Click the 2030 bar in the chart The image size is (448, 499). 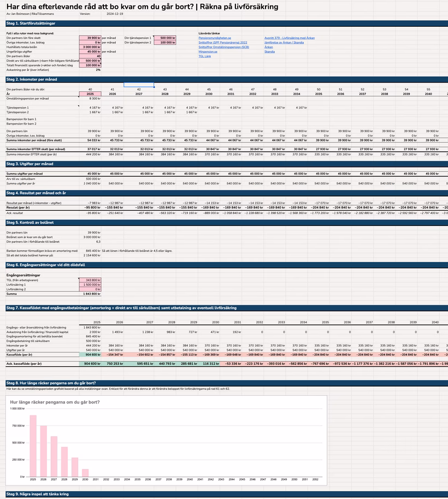click(85, 472)
